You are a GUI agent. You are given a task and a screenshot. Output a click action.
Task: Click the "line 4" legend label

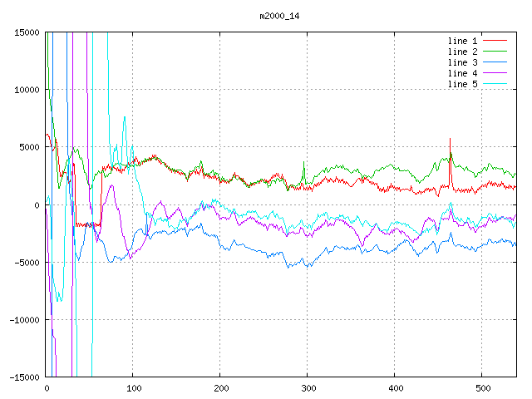(462, 73)
